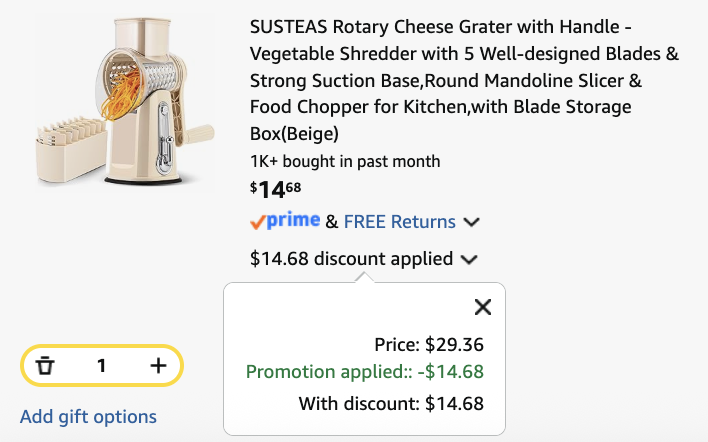Close the price breakdown popover
This screenshot has width=708, height=442.
coord(483,307)
